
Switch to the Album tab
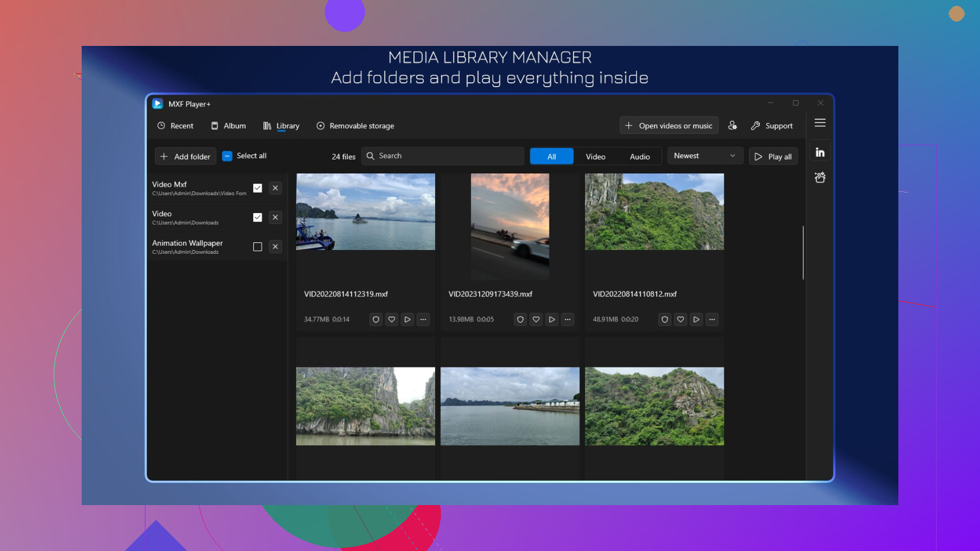tap(228, 126)
